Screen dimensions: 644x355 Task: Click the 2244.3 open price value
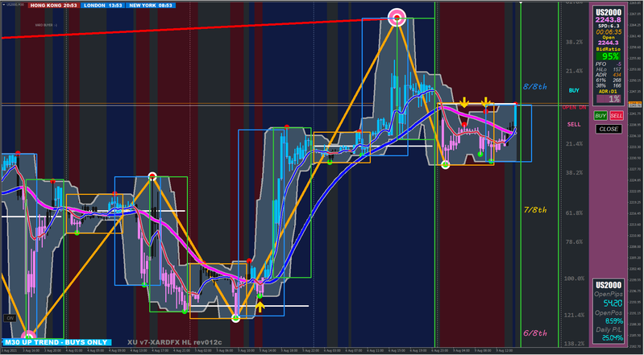(x=609, y=43)
